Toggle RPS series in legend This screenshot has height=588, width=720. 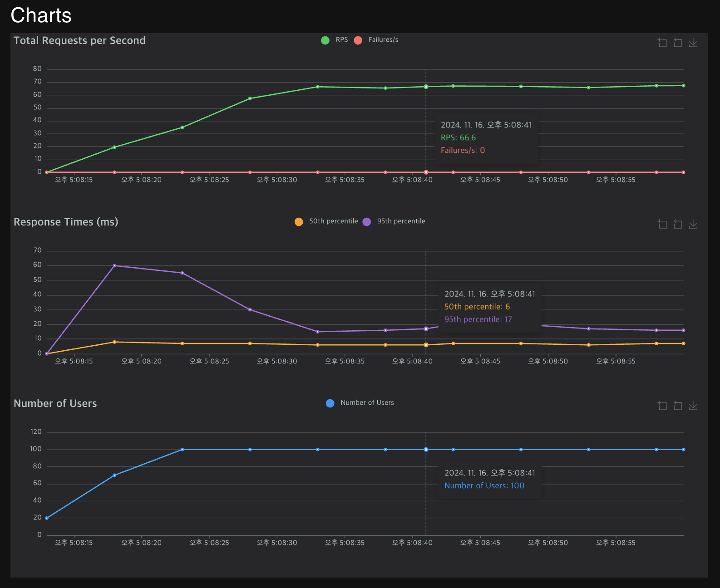(335, 40)
